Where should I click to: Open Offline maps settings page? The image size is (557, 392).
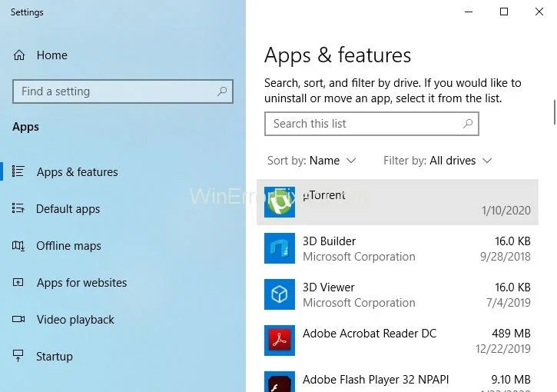pyautogui.click(x=68, y=246)
